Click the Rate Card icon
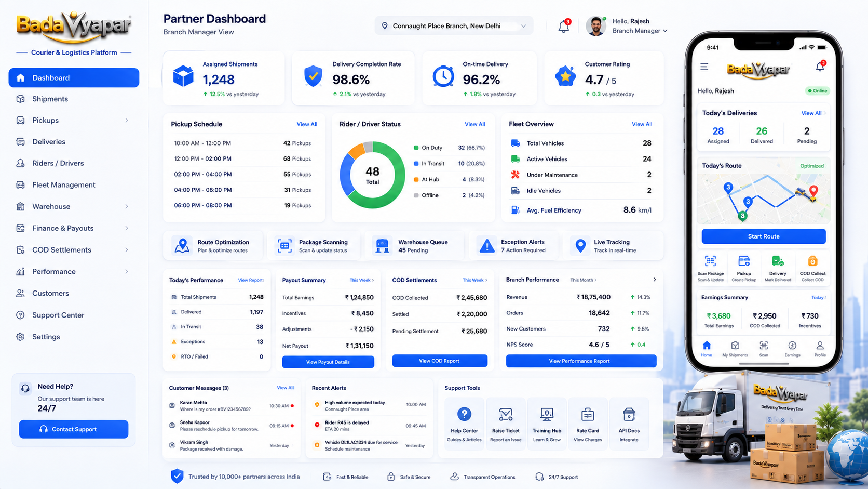Image resolution: width=868 pixels, height=489 pixels. point(588,414)
